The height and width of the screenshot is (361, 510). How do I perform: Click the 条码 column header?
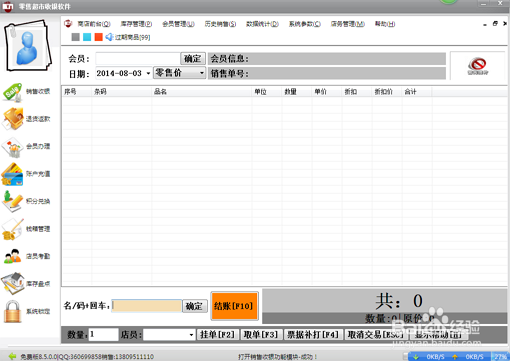coord(122,92)
